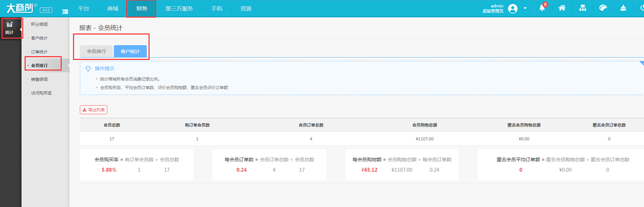Select the 统计 sidebar icon
Viewport: 644px width, 207px height.
(9, 28)
